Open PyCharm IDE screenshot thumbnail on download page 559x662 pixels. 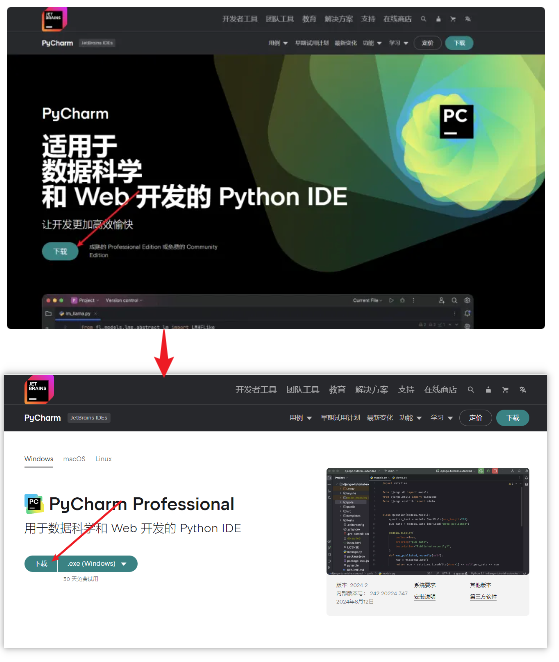coord(428,521)
